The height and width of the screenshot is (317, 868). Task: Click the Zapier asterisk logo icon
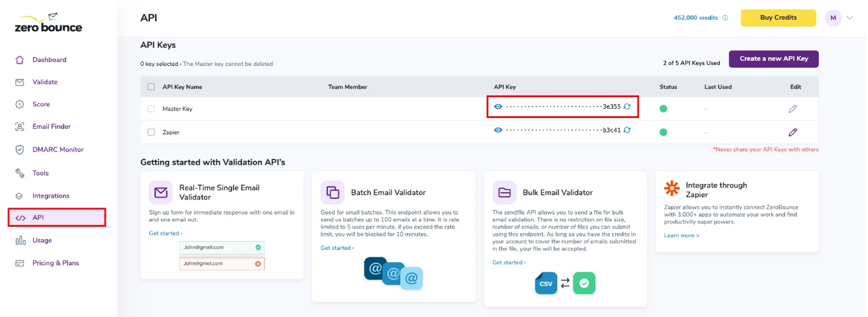672,189
